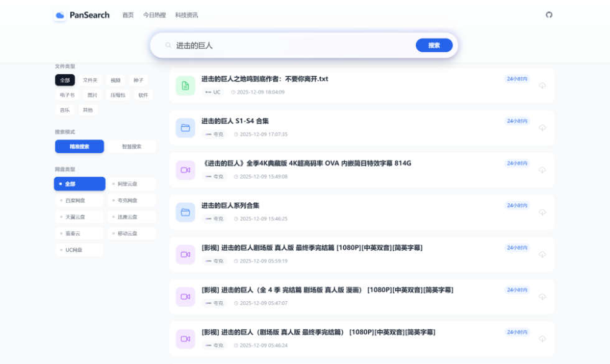
Task: Click the cloud download icon for the 05:46:24 result
Action: tap(542, 338)
